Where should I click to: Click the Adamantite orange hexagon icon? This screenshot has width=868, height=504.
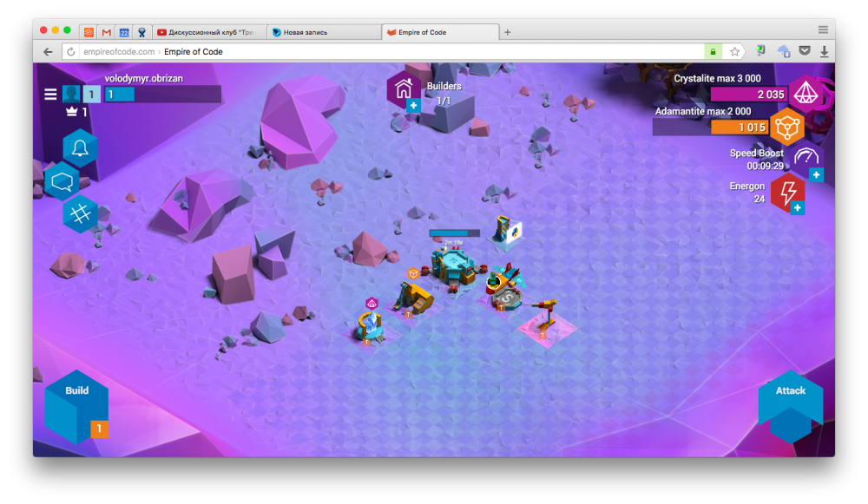[786, 128]
